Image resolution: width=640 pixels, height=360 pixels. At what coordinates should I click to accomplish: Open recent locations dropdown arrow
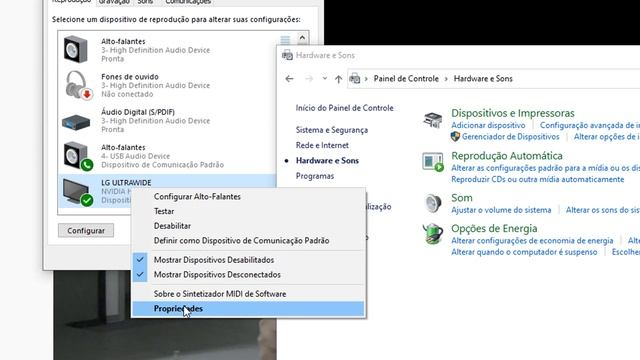pos(324,78)
